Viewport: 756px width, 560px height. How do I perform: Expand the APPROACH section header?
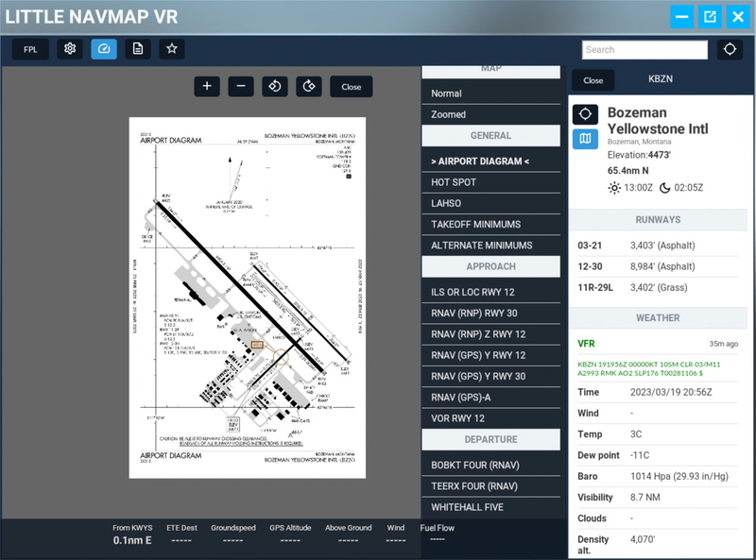[x=489, y=267]
